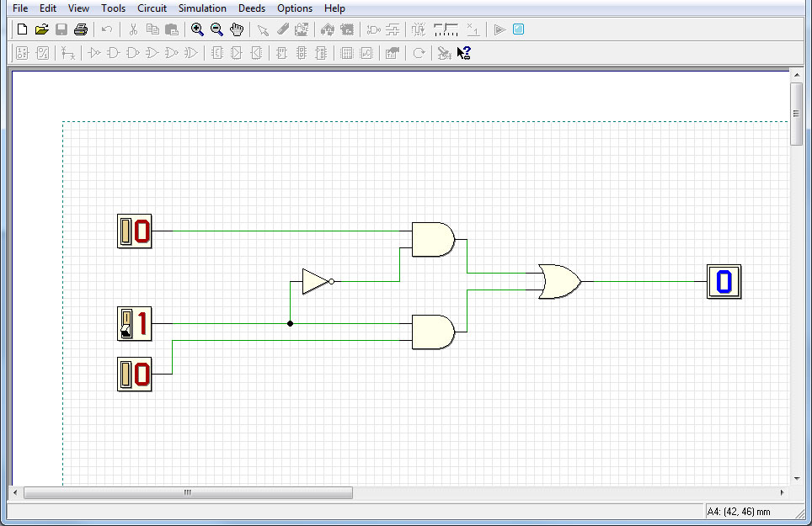Activate the context help cursor icon
This screenshot has width=812, height=526.
tap(463, 53)
